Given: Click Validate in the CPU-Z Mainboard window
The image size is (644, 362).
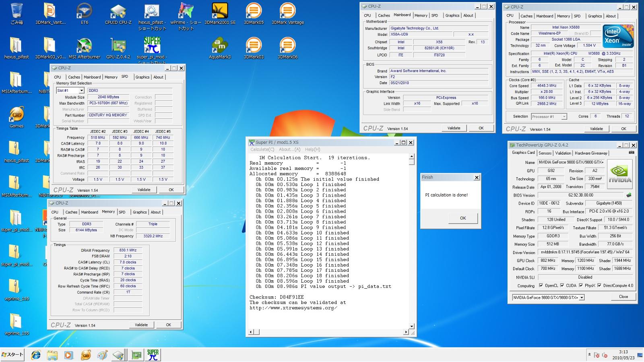Looking at the screenshot, I should 454,128.
